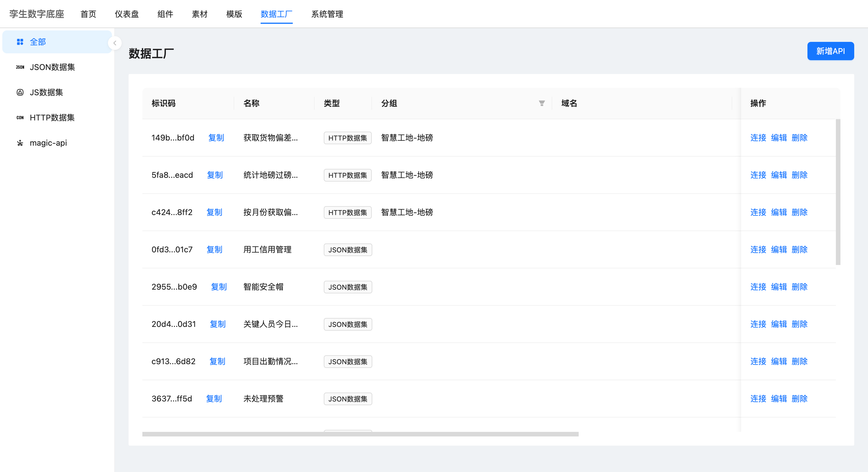Screen dimensions: 868x472
Task: Select JS数据集 in the sidebar
Action: coord(57,92)
